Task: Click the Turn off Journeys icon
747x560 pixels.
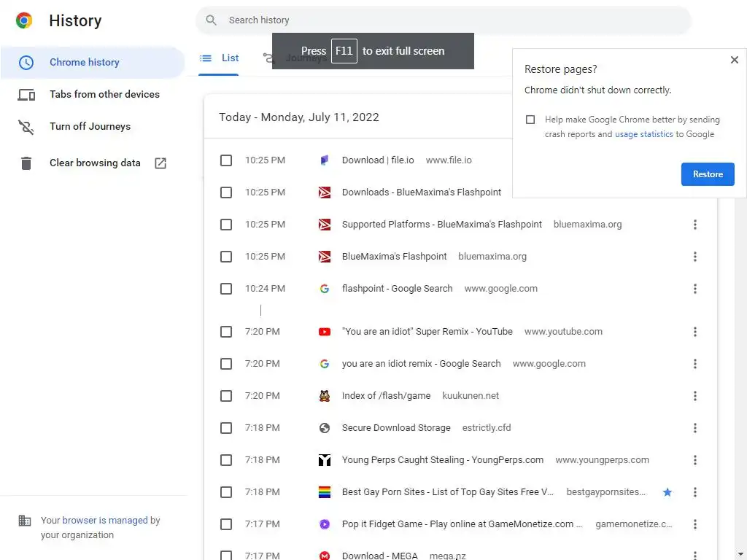Action: pos(26,127)
